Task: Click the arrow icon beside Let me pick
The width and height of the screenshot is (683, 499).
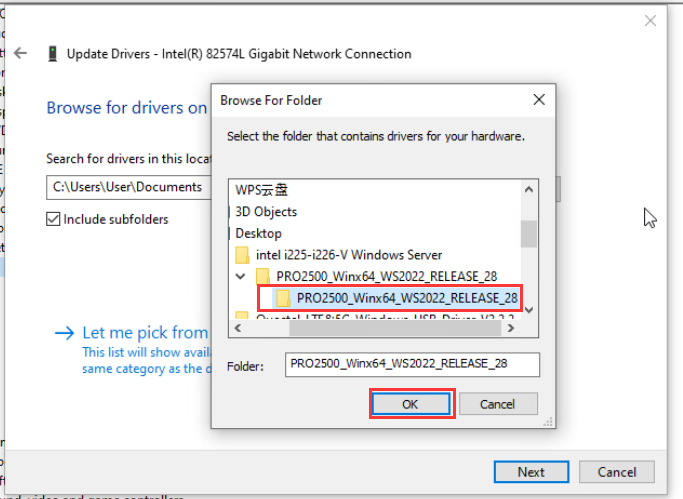Action: (64, 333)
